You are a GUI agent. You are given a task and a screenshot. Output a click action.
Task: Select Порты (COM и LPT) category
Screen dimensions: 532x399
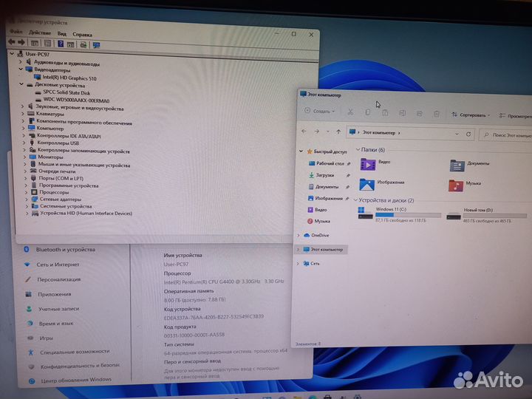click(x=57, y=178)
